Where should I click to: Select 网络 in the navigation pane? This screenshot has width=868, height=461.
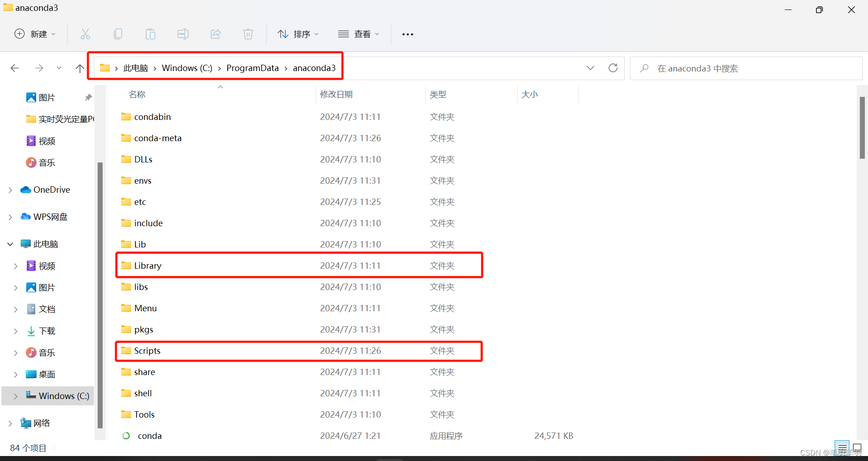42,423
